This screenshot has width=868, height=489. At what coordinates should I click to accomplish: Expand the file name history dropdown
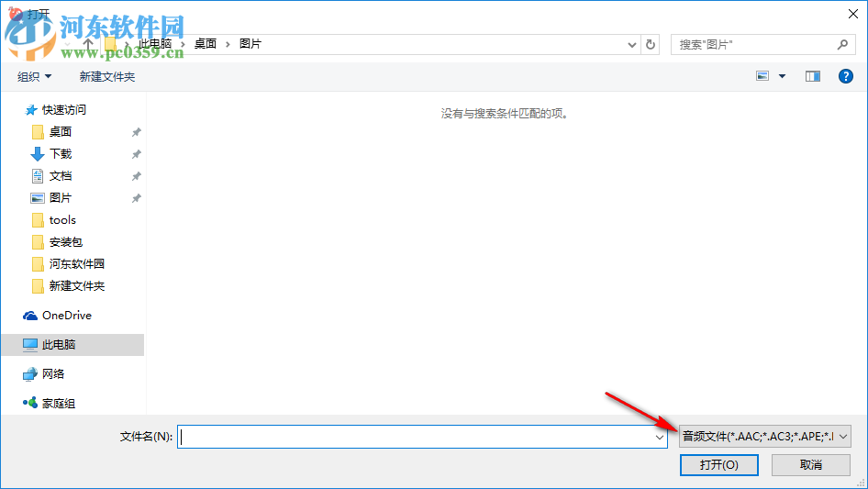click(660, 437)
